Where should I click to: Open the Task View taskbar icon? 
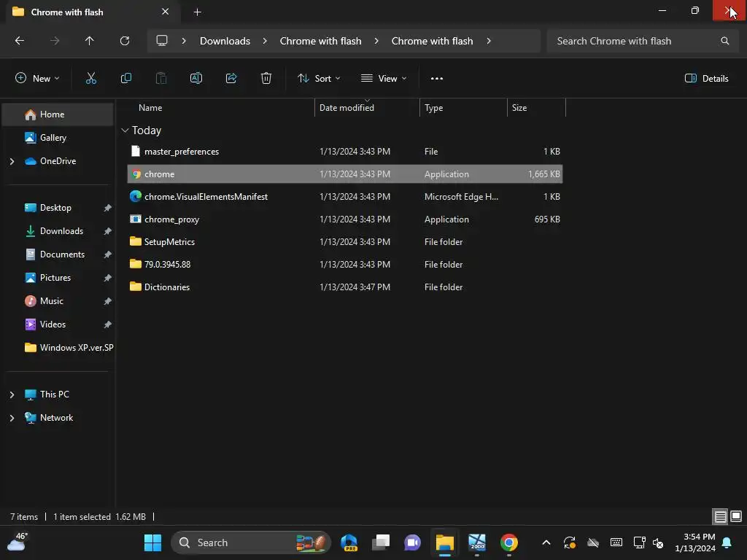click(381, 542)
